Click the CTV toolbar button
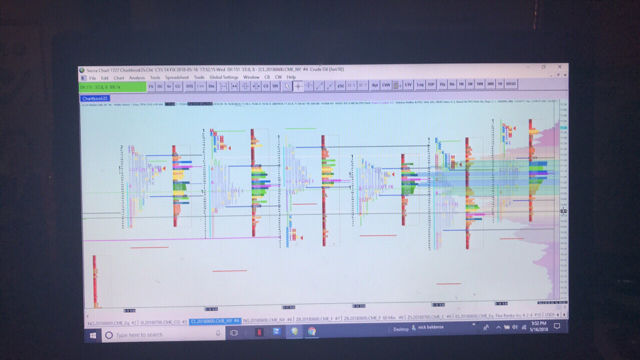This screenshot has height=360, width=640. (408, 84)
